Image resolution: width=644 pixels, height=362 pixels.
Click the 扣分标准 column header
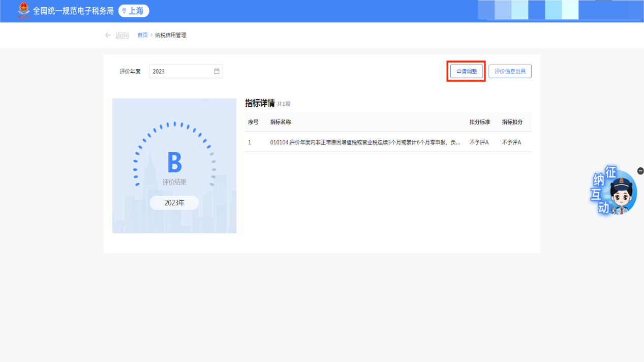tap(480, 122)
